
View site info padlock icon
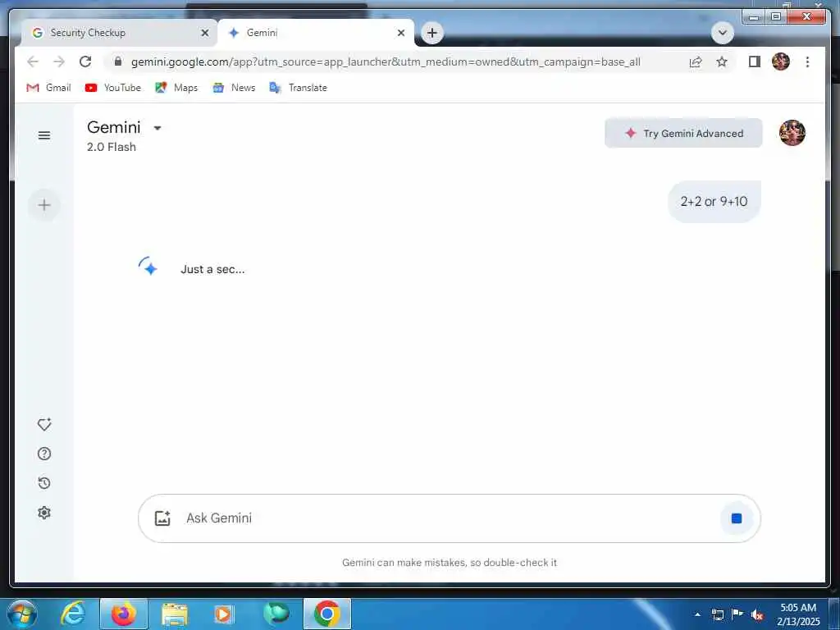click(x=118, y=61)
